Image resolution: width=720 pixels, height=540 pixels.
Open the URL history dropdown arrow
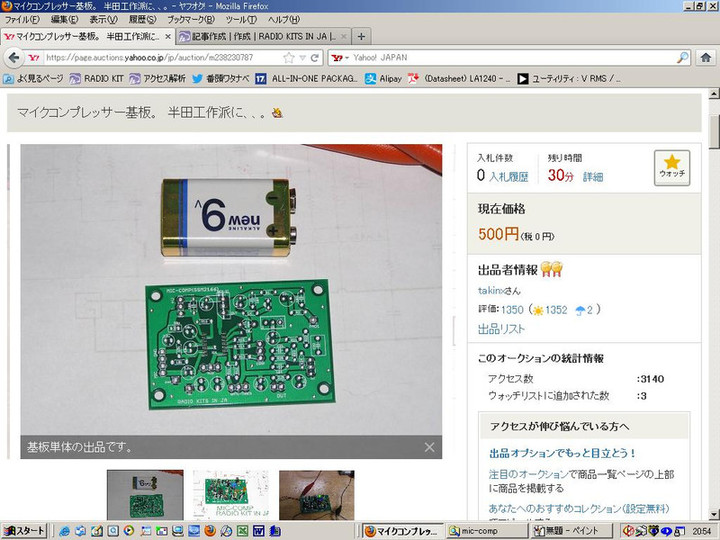[302, 58]
